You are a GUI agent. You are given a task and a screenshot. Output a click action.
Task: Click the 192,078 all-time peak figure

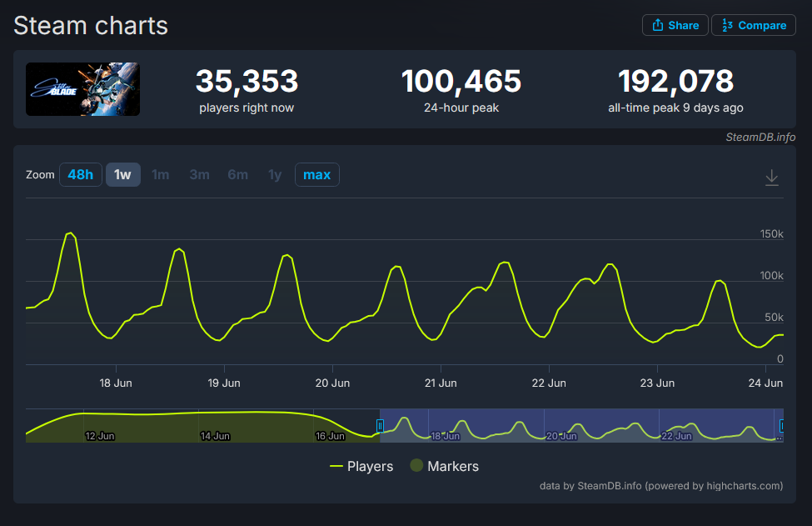tap(675, 81)
